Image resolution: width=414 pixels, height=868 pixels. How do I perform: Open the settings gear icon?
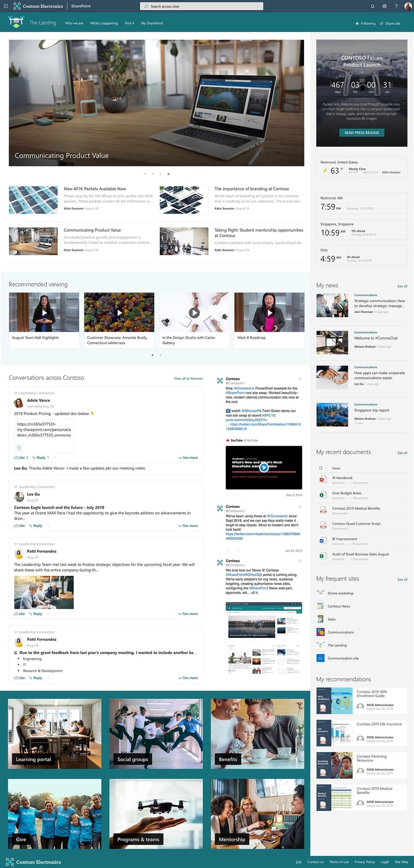[x=384, y=6]
